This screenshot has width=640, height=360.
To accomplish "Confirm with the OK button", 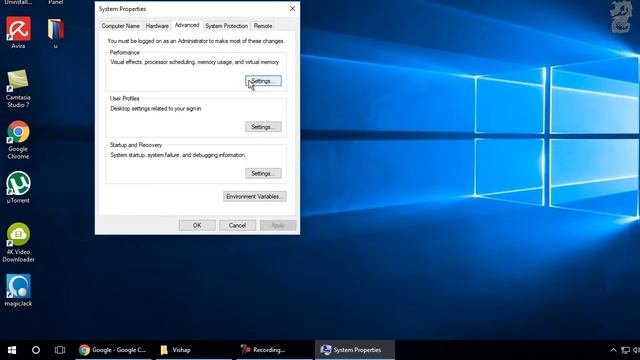I will click(197, 225).
